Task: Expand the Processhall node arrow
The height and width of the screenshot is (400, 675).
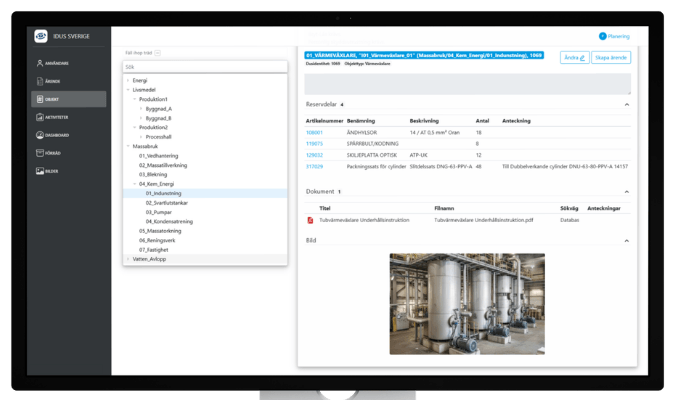Action: tap(141, 137)
